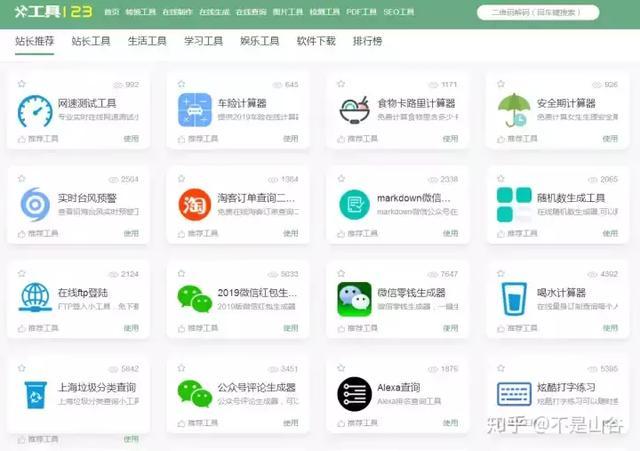Star the 实时台风预警 card
This screenshot has width=640, height=451.
click(x=22, y=178)
